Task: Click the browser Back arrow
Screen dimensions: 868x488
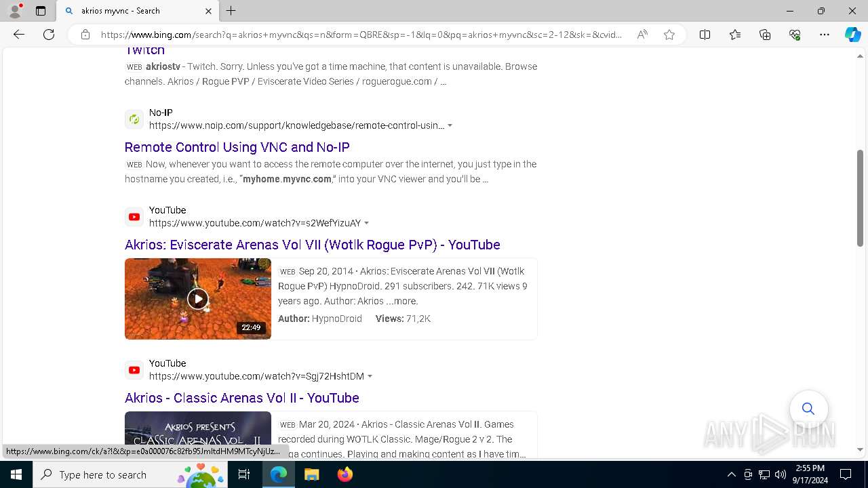Action: click(x=19, y=35)
